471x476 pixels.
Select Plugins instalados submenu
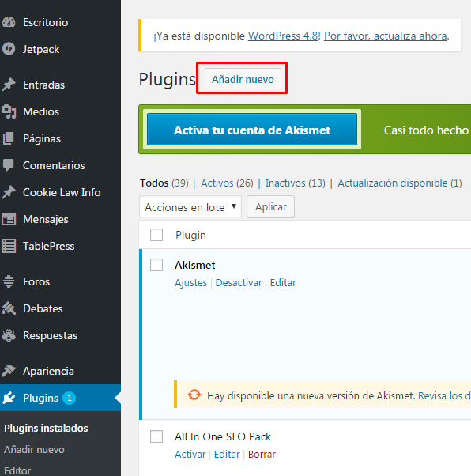point(46,428)
